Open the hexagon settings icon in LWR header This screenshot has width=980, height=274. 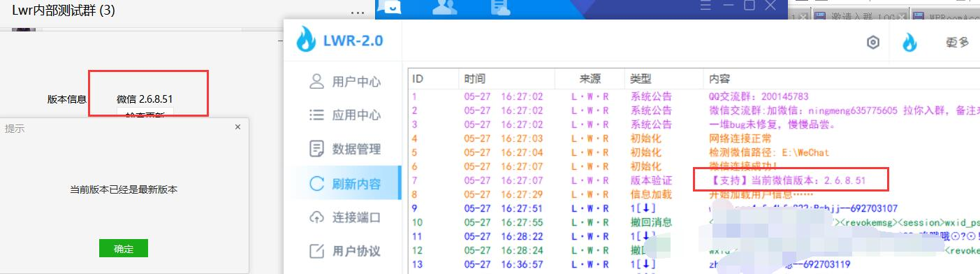point(872,43)
